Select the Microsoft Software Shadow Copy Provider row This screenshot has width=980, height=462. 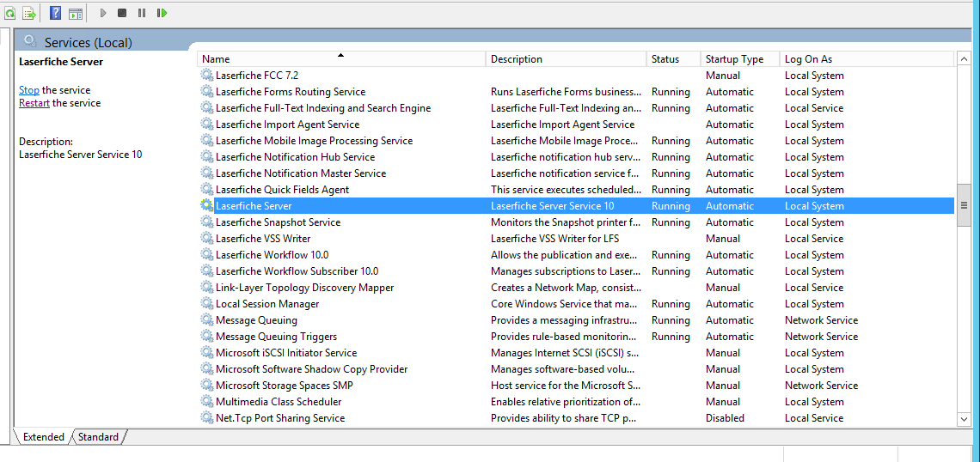576,369
